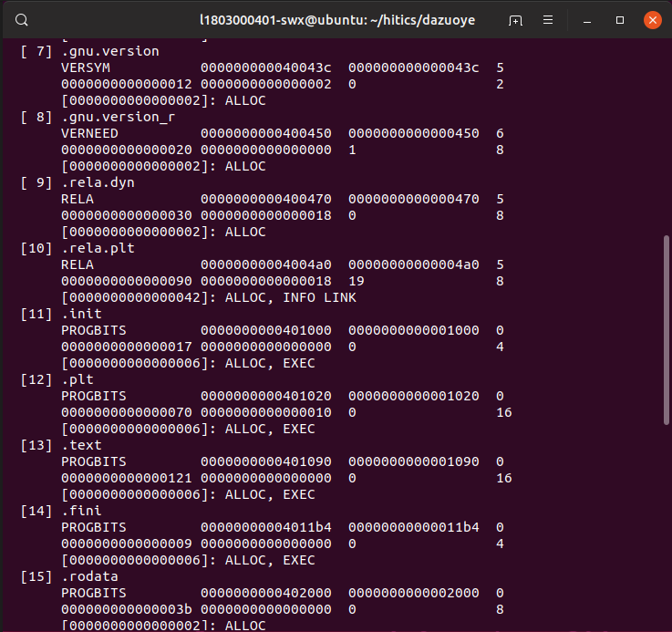Image resolution: width=672 pixels, height=632 pixels.
Task: Click offset 00000000000004a0
Action: point(414,264)
